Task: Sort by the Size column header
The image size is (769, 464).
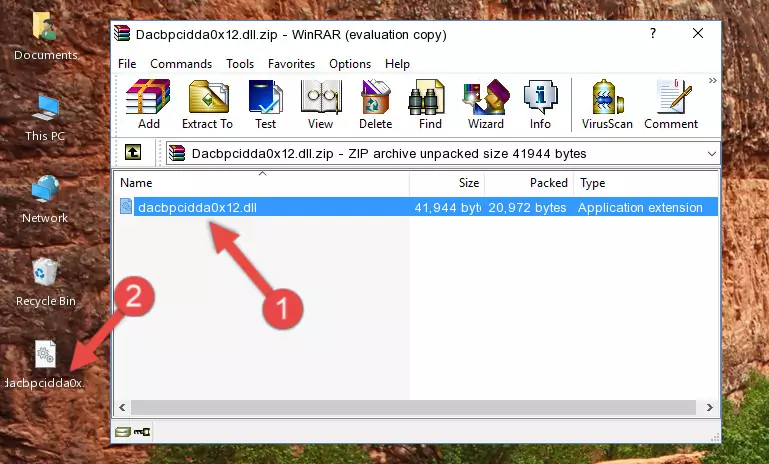Action: click(447, 183)
